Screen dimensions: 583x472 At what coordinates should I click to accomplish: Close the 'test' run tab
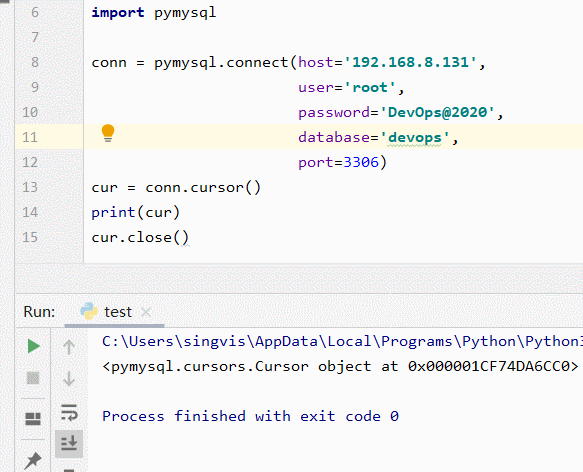coord(146,312)
